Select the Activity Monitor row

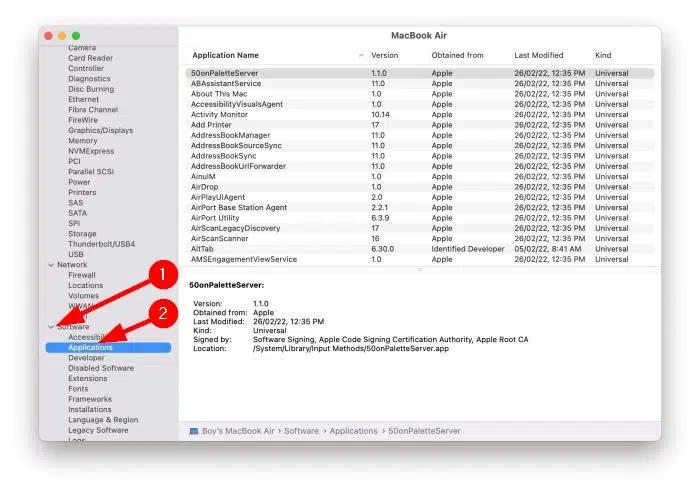coord(420,114)
